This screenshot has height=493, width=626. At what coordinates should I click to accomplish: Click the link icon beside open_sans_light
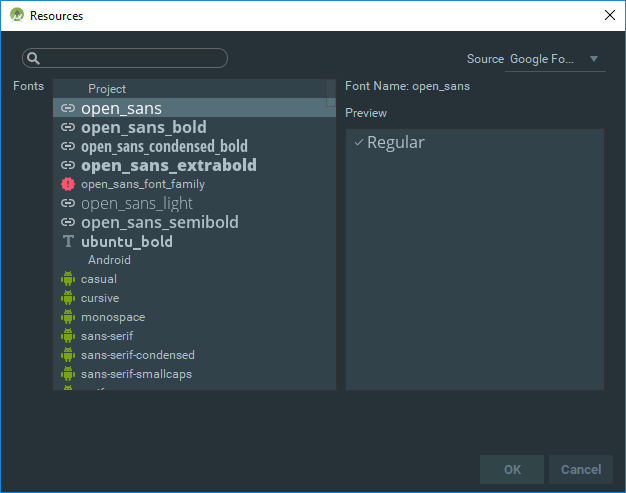(68, 203)
